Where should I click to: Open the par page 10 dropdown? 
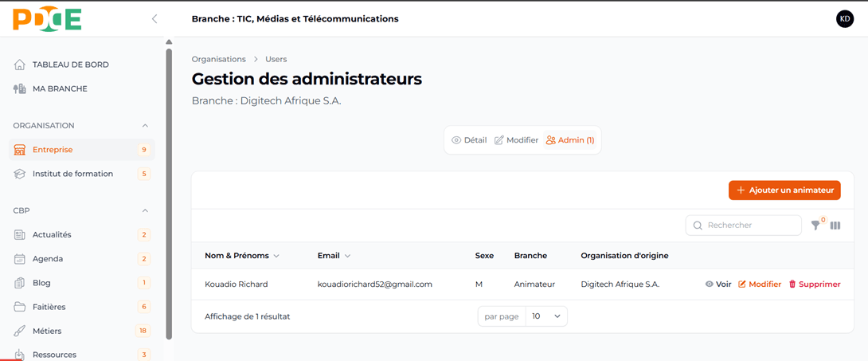tap(545, 316)
